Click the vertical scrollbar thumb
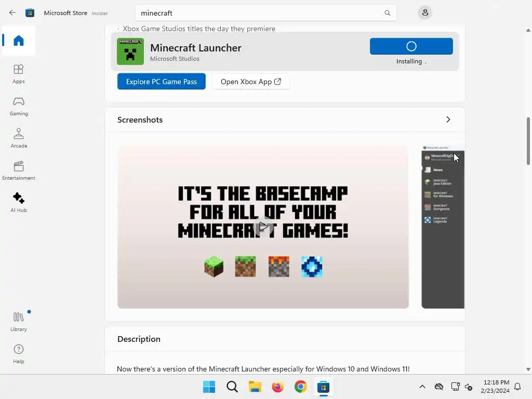 [x=528, y=141]
